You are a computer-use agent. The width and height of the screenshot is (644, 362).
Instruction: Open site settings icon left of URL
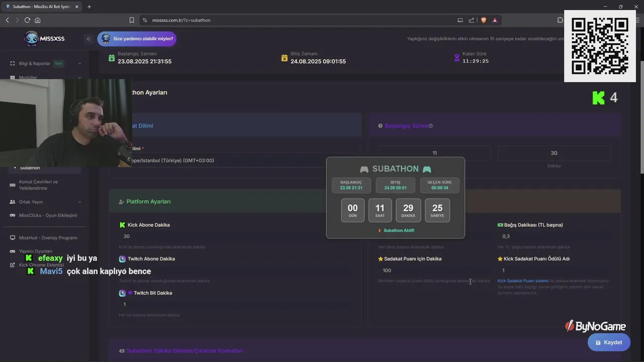[145, 20]
